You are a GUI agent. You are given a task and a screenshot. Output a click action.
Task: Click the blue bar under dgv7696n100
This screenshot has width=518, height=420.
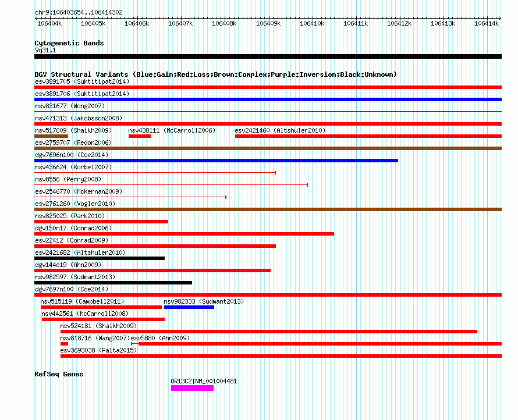pos(216,161)
